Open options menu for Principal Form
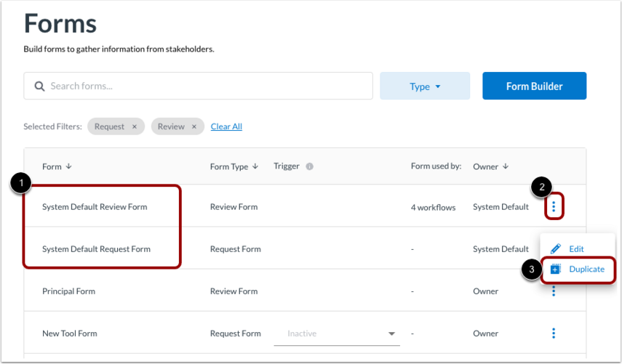The image size is (622, 364). tap(554, 291)
